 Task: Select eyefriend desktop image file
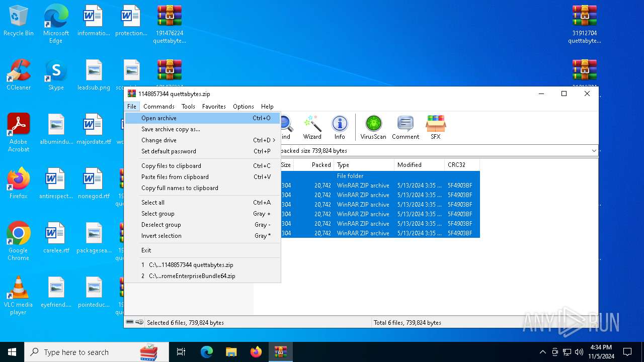[x=56, y=292]
